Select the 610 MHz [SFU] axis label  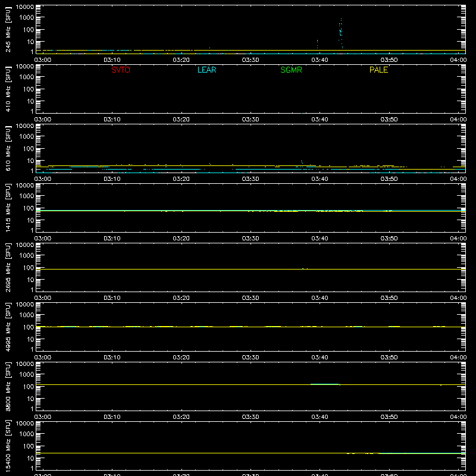click(x=8, y=148)
